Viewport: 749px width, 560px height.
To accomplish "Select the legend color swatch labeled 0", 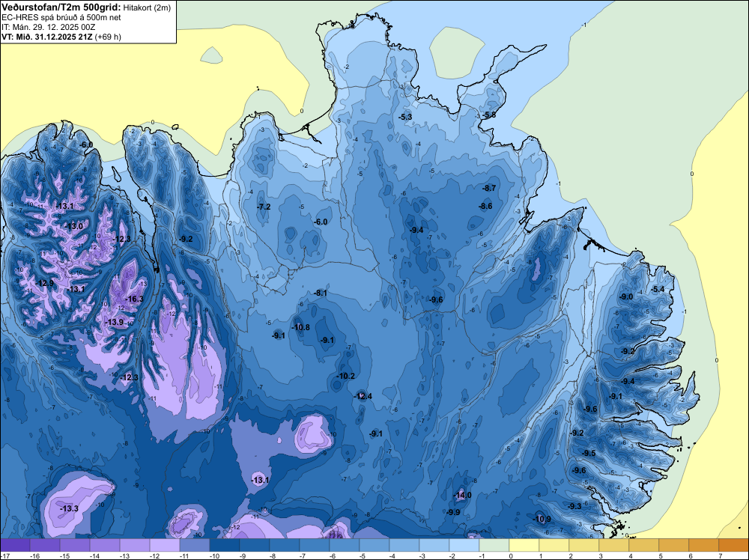I will click(x=524, y=545).
